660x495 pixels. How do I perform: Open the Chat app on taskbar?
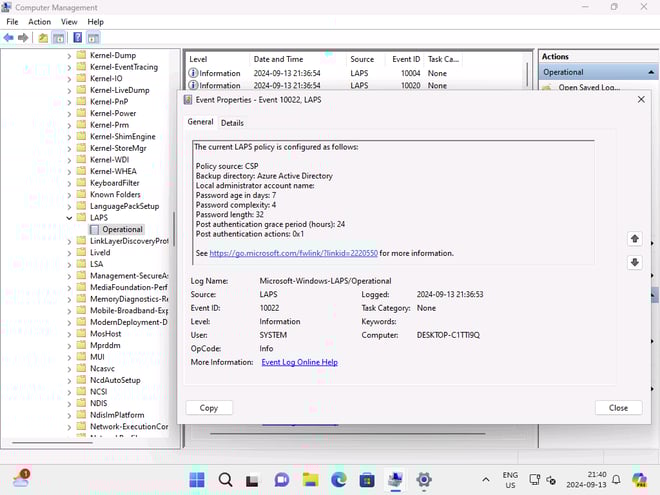click(282, 479)
